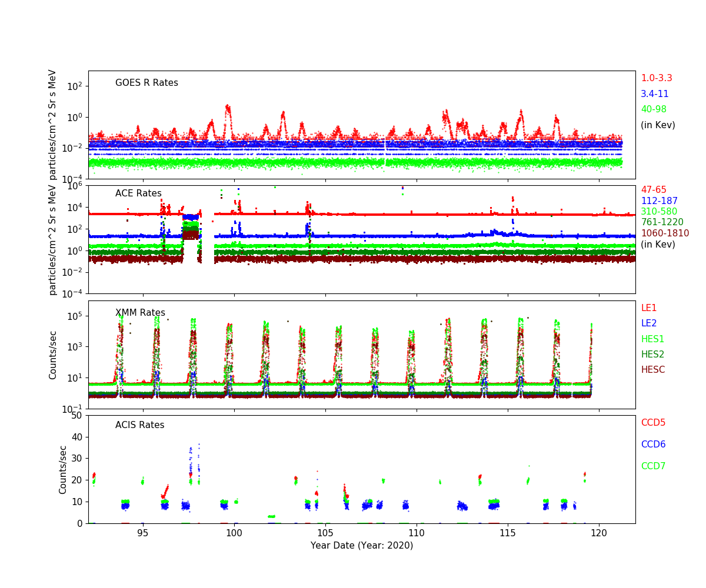Select the CCD5 legend label

(x=653, y=423)
